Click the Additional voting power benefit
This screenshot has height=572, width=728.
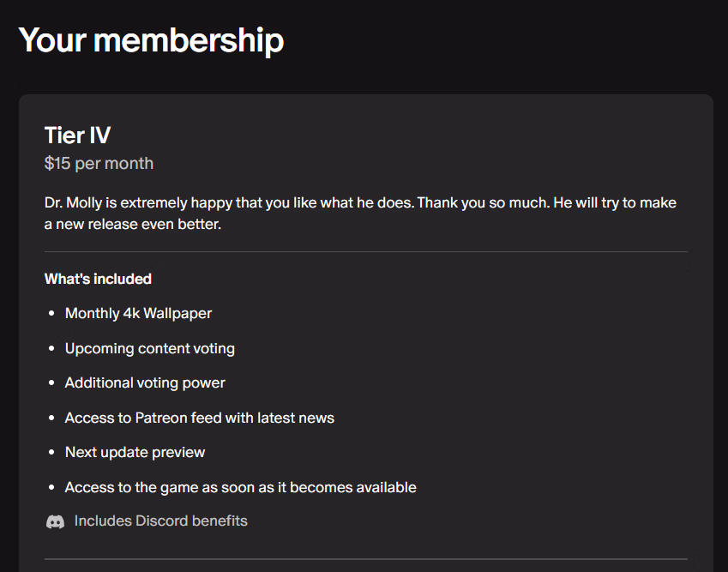pyautogui.click(x=145, y=382)
